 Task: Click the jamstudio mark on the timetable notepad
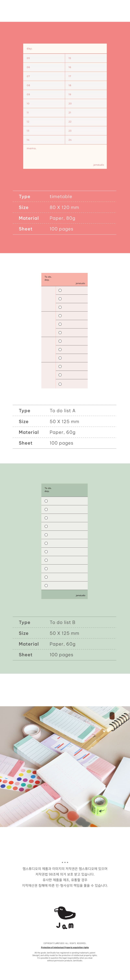98,165
